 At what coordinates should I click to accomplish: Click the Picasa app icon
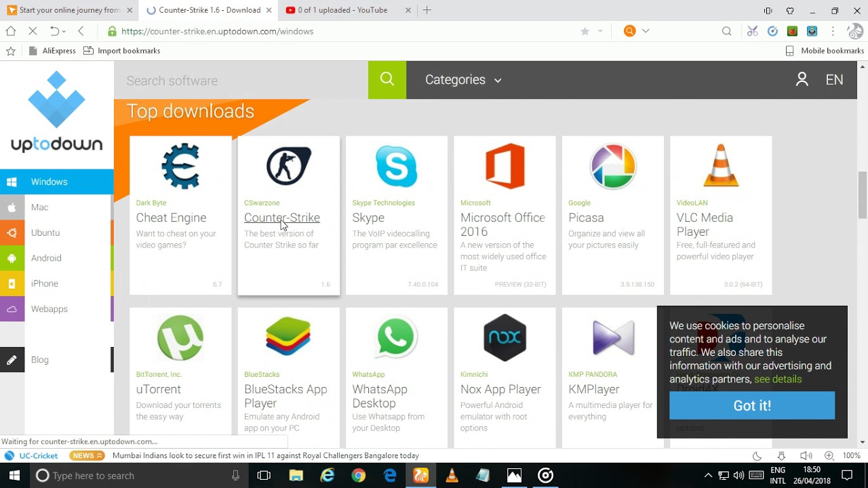[x=613, y=166]
